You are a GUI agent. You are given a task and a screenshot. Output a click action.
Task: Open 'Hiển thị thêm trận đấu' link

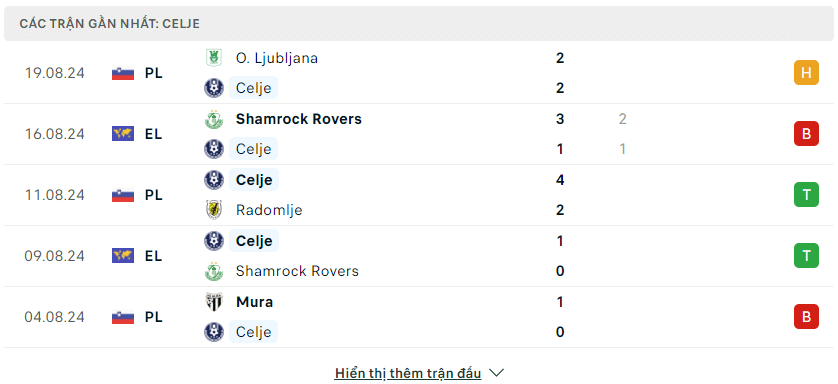pyautogui.click(x=408, y=373)
